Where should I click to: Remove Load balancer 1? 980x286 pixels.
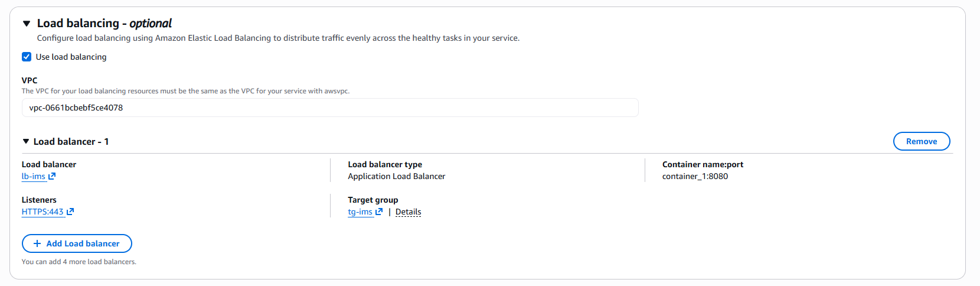(x=921, y=141)
